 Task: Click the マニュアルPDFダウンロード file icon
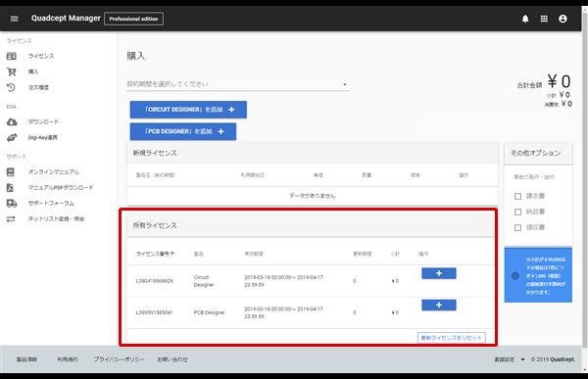(x=10, y=188)
